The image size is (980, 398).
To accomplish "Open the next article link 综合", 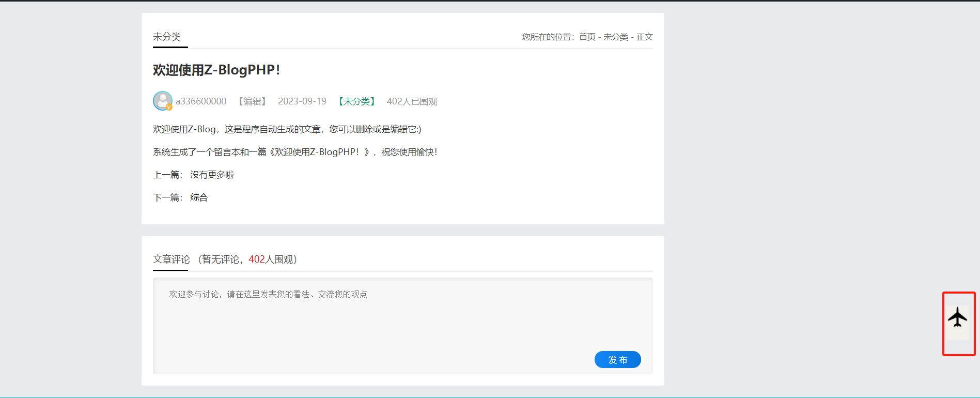I will pyautogui.click(x=199, y=197).
